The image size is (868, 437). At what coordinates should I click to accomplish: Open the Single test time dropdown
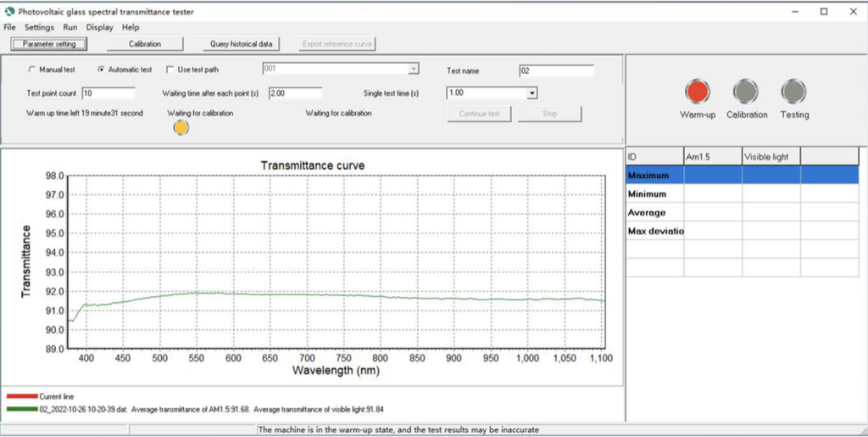point(532,92)
